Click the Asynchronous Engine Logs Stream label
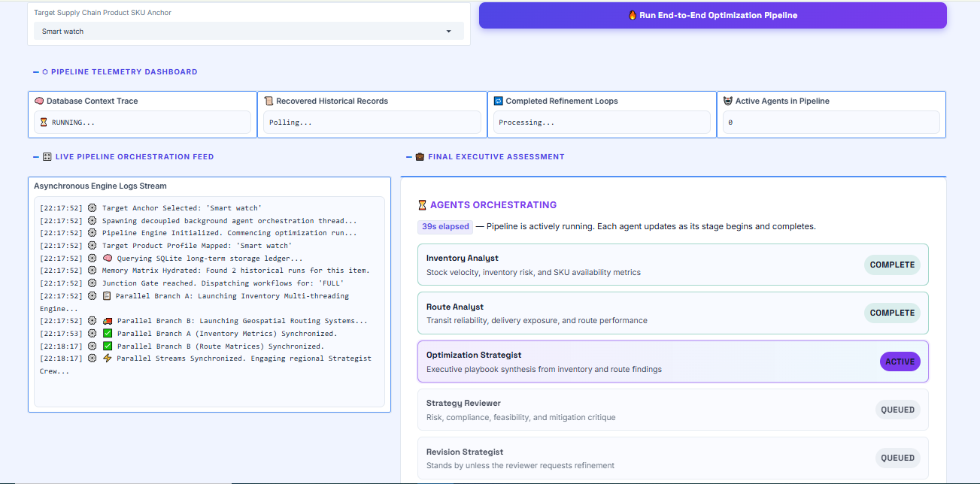980x484 pixels. pyautogui.click(x=100, y=186)
